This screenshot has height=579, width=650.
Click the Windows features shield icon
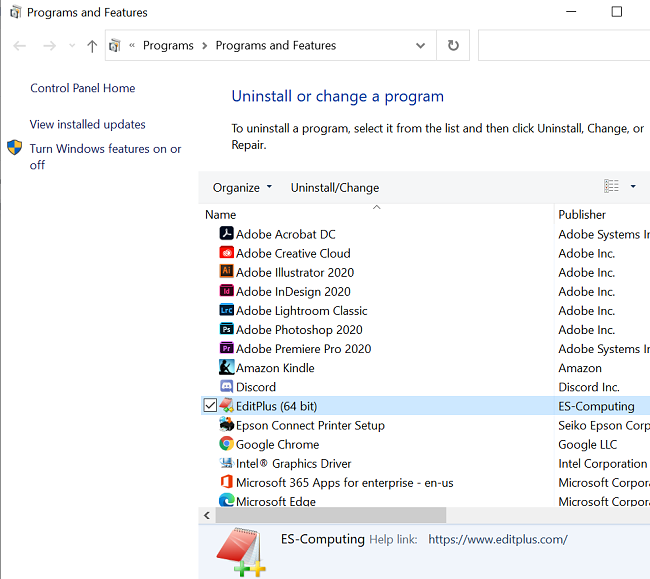[15, 148]
